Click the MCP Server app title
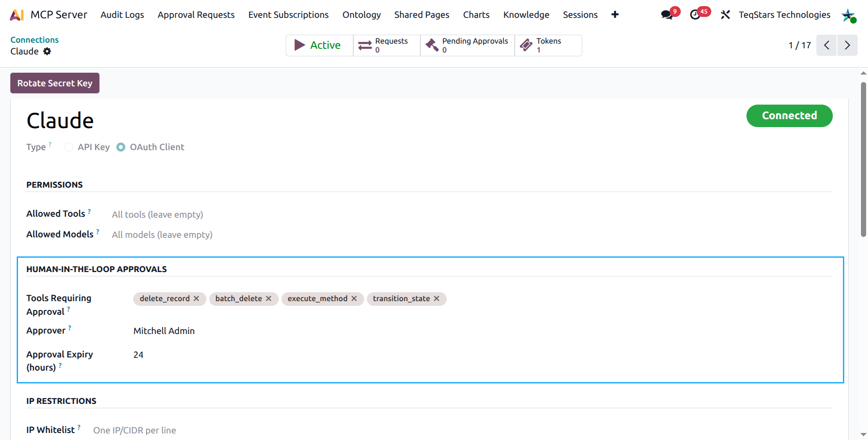The height and width of the screenshot is (440, 868). (x=59, y=15)
